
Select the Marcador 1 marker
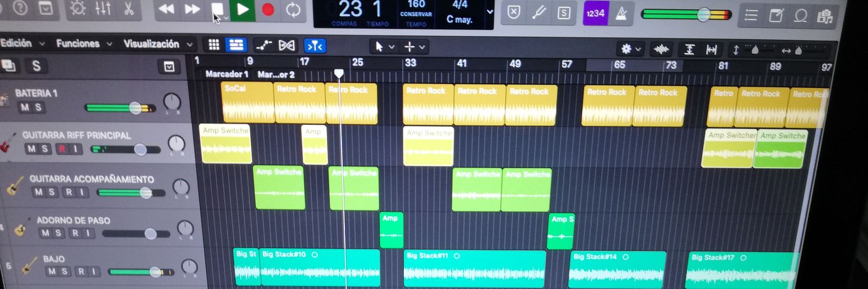pos(227,74)
